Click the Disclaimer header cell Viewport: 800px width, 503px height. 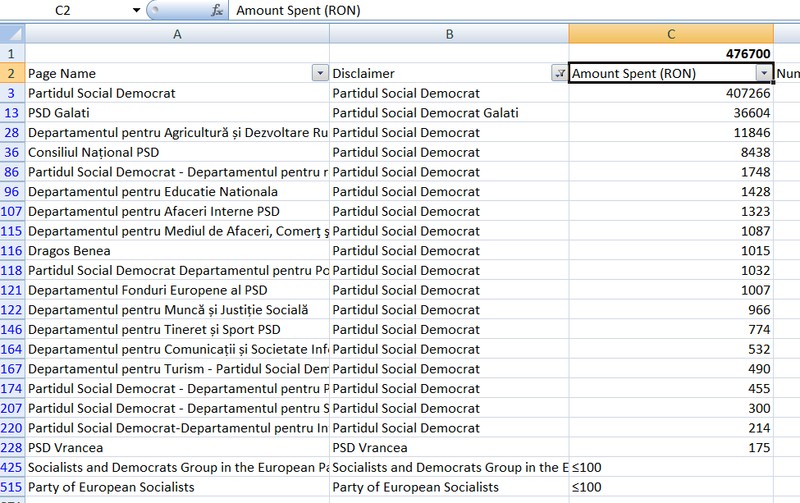(449, 73)
